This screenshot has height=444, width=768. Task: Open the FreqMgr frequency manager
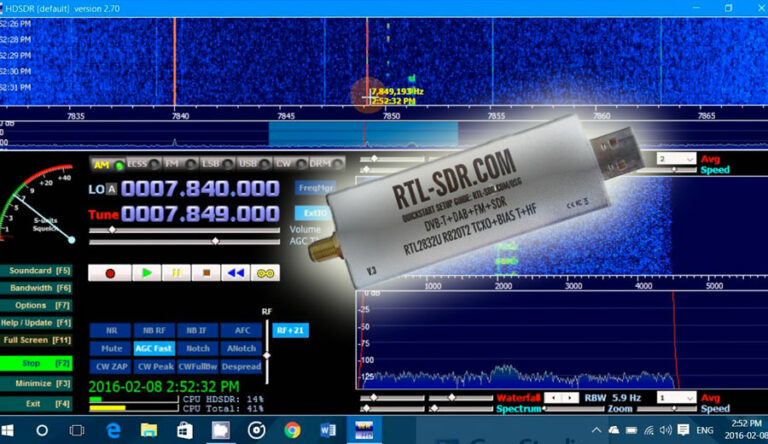(x=316, y=188)
